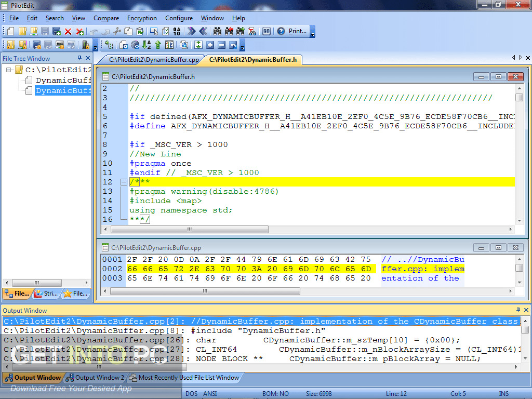Collapse comment block fold at line 12
532x399 pixels.
point(124,182)
